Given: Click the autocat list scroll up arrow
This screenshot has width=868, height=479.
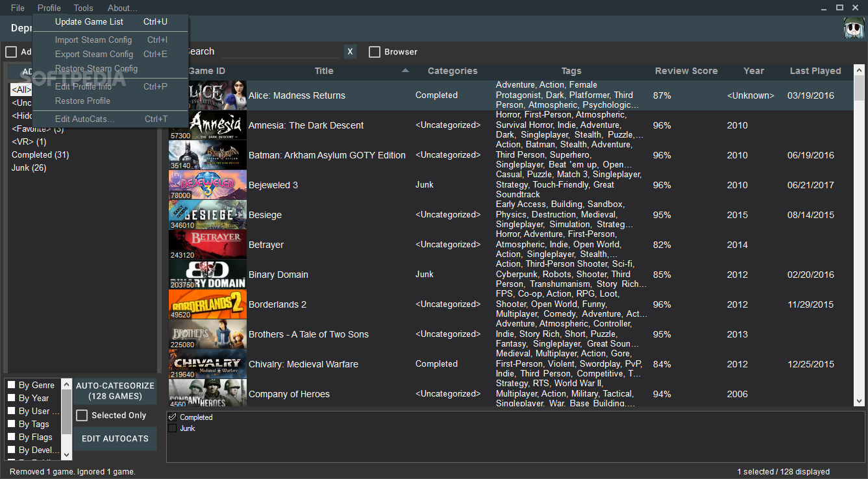Looking at the screenshot, I should pos(67,384).
